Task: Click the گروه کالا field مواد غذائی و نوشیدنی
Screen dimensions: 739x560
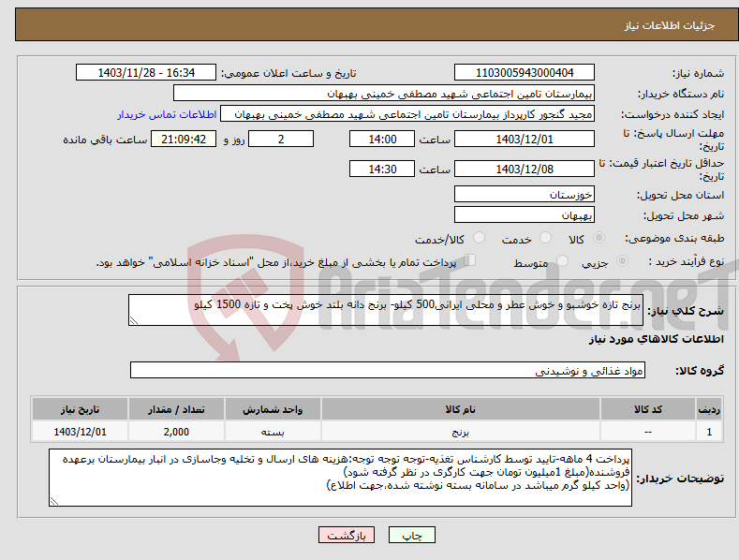Action: [388, 371]
